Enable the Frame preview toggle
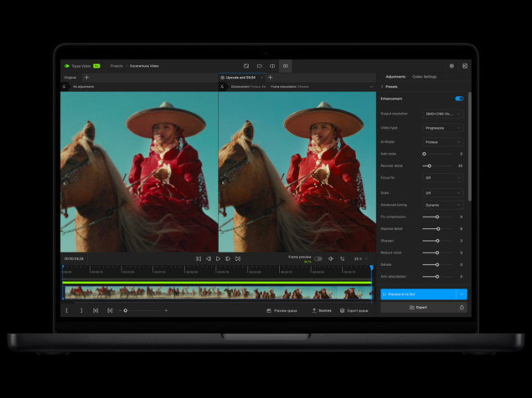This screenshot has width=532, height=398. click(x=318, y=259)
